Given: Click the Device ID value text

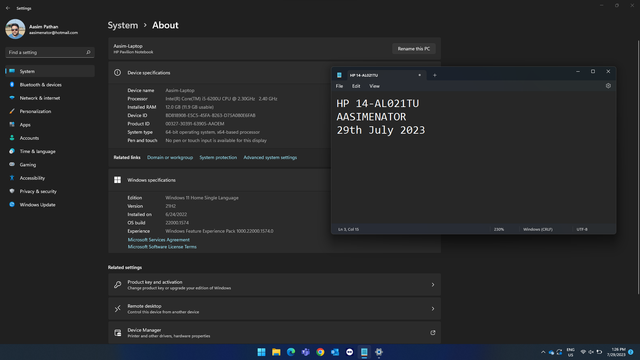Looking at the screenshot, I should pyautogui.click(x=210, y=116).
